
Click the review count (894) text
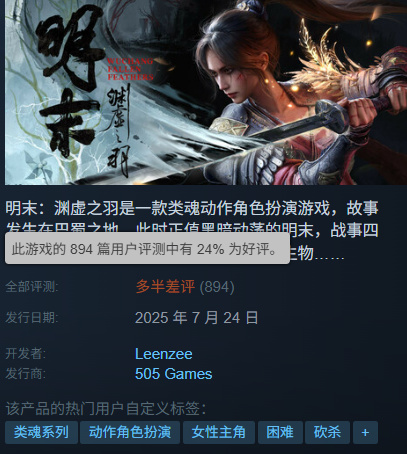[217, 287]
